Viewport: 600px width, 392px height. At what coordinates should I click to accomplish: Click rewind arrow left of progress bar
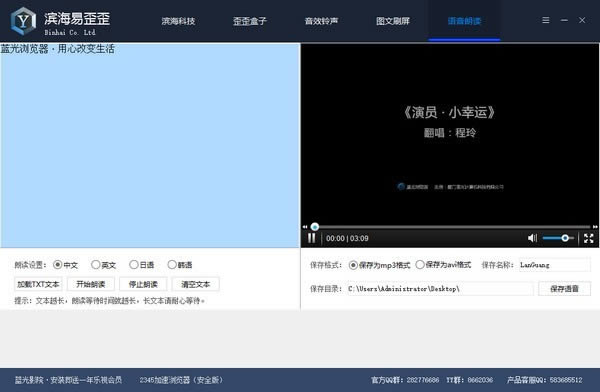click(305, 227)
